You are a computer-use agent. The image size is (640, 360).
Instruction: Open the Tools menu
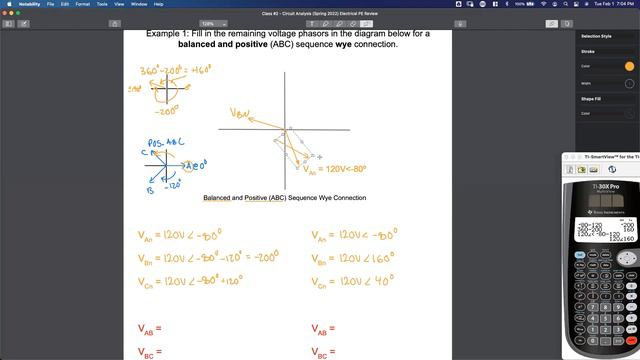click(102, 4)
